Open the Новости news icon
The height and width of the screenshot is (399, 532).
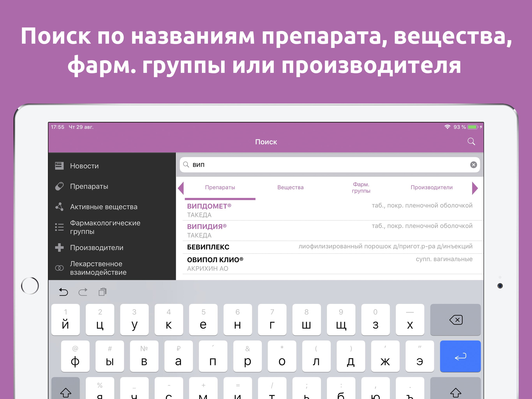59,166
